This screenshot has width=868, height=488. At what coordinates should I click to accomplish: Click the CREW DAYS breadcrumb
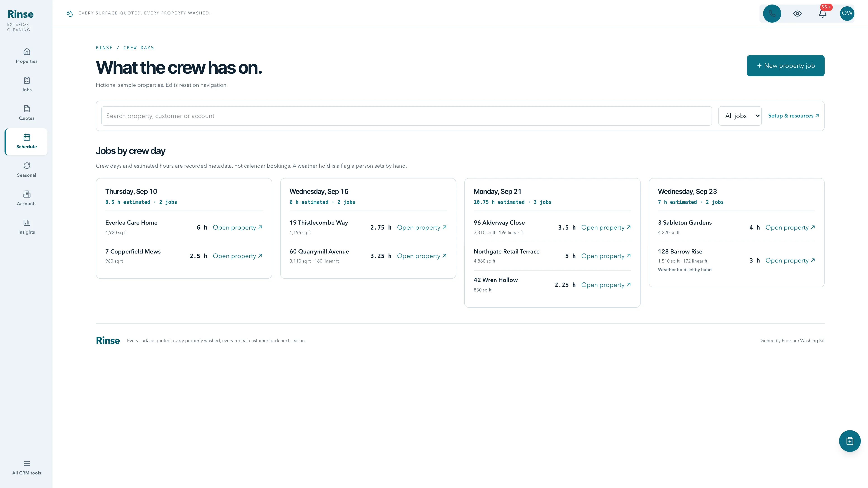point(139,47)
